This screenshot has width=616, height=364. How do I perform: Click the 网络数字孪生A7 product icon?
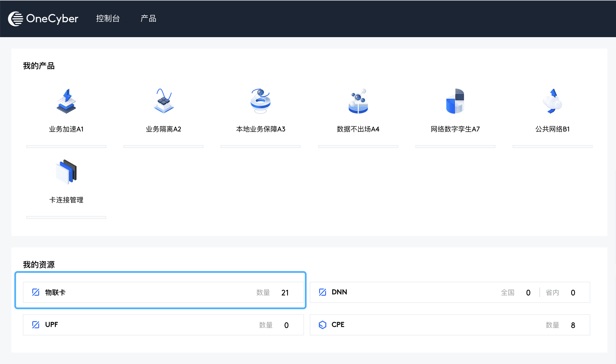pyautogui.click(x=455, y=101)
